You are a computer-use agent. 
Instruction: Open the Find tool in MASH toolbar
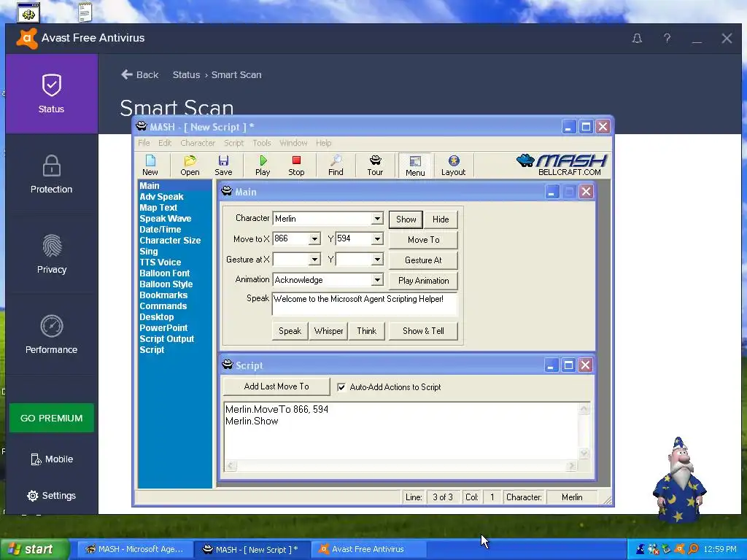tap(336, 166)
